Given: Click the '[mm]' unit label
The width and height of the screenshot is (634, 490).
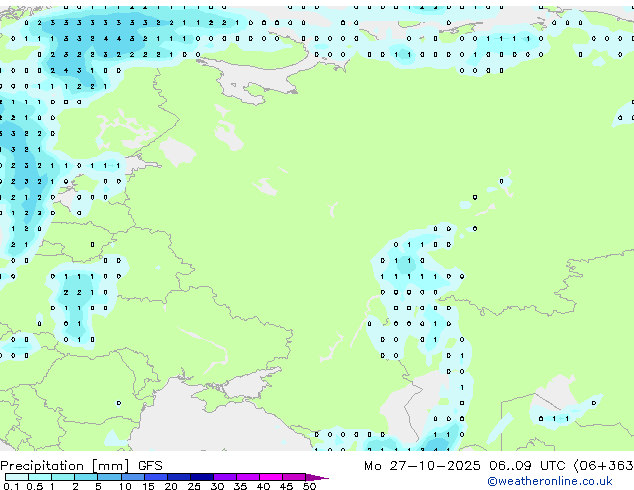Looking at the screenshot, I should coord(110,466).
